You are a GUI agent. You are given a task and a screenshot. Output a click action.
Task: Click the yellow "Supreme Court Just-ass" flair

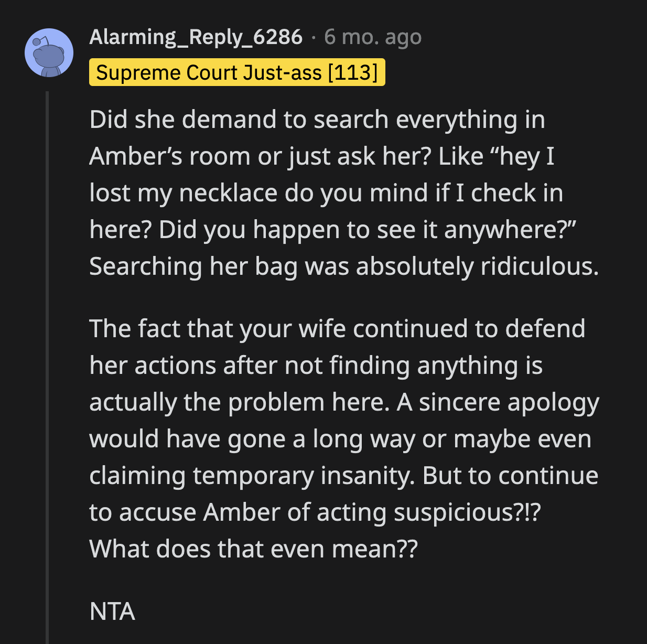237,72
